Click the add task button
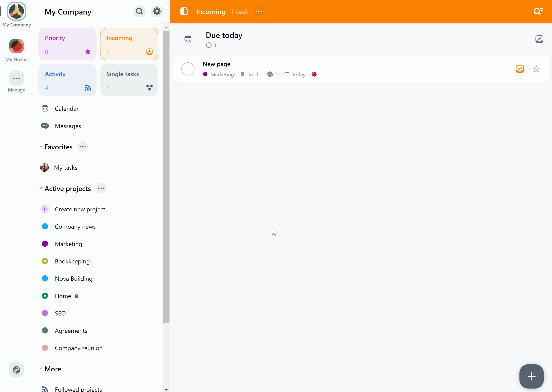This screenshot has height=392, width=552. pyautogui.click(x=532, y=376)
